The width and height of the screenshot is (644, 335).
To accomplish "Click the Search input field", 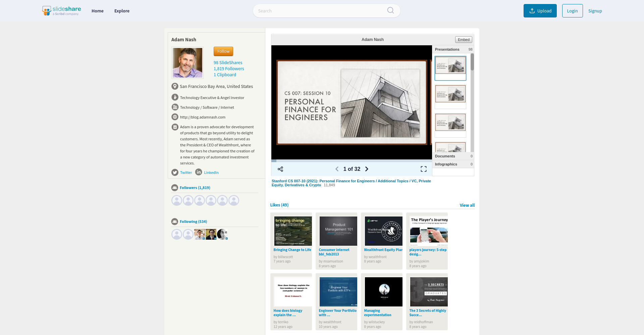I will coord(326,11).
